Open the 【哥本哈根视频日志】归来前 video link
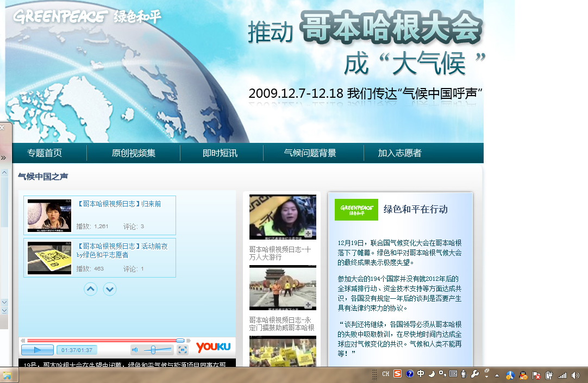The image size is (588, 383). click(119, 204)
